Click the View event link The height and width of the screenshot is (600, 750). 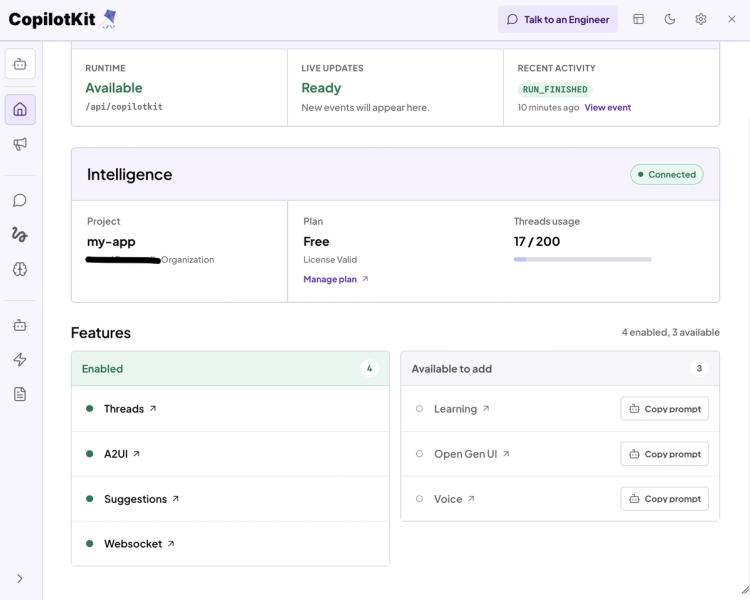pyautogui.click(x=607, y=108)
